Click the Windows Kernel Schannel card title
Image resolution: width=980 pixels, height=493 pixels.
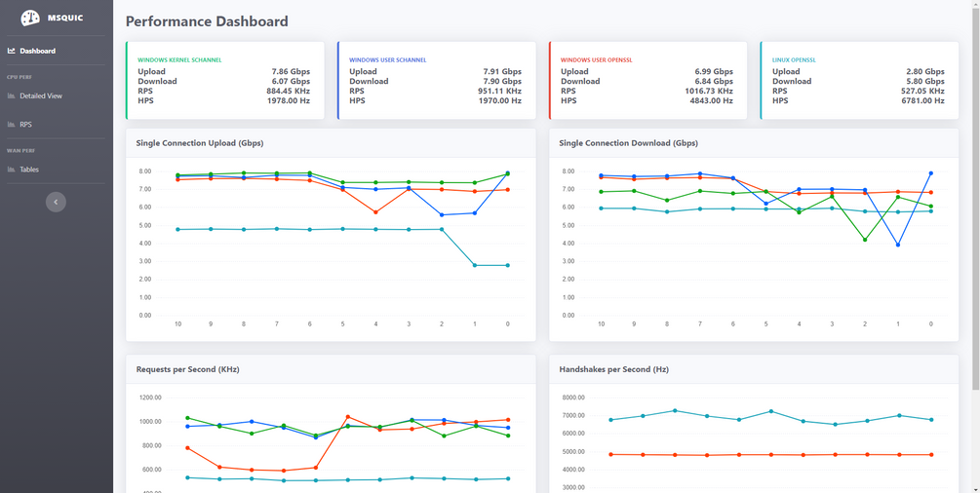tap(179, 60)
